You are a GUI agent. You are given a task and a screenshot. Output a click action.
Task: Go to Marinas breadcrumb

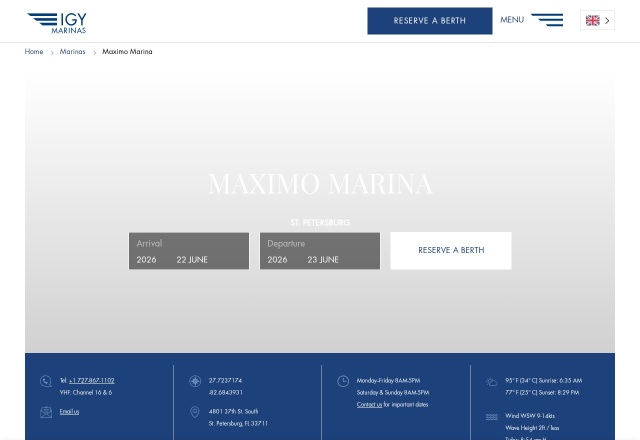pos(73,51)
